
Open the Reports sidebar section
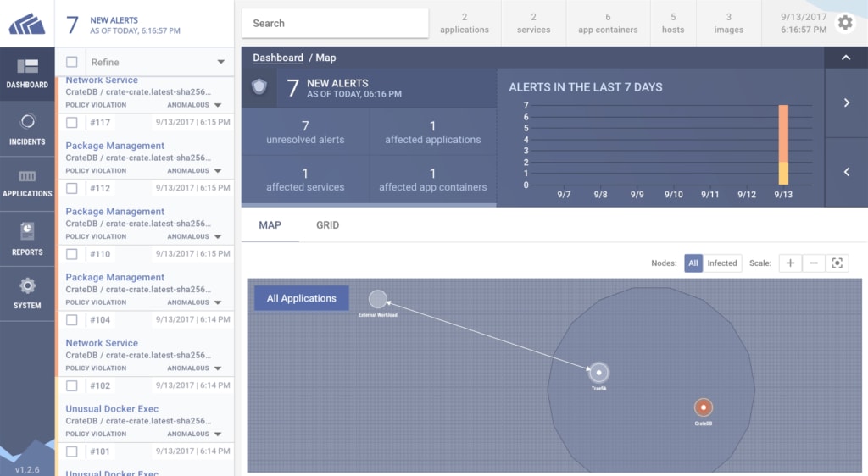point(27,239)
